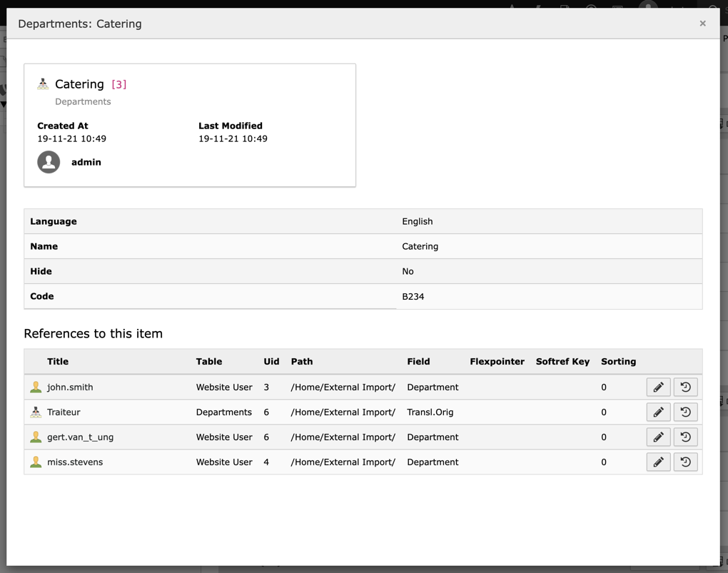728x573 pixels.
Task: Click the Uid column header
Action: [x=271, y=362]
